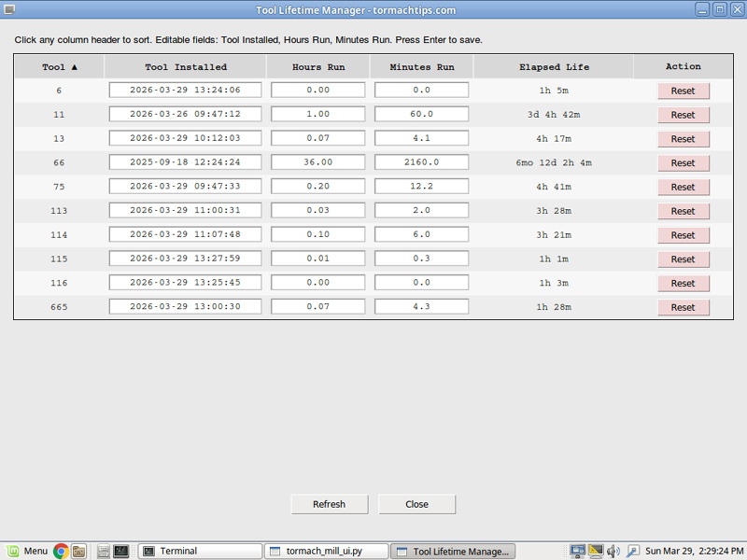The image size is (747, 560).
Task: Reset the lifetime for tool 66
Action: (x=683, y=163)
